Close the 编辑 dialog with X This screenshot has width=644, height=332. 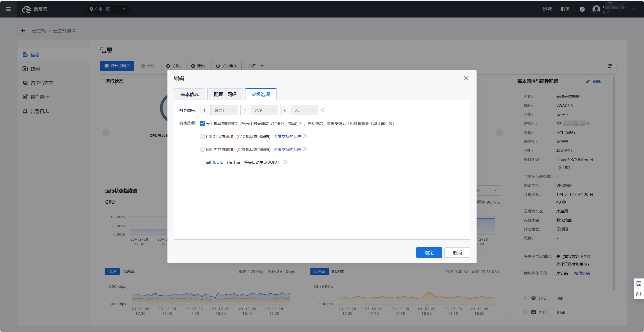pos(466,78)
